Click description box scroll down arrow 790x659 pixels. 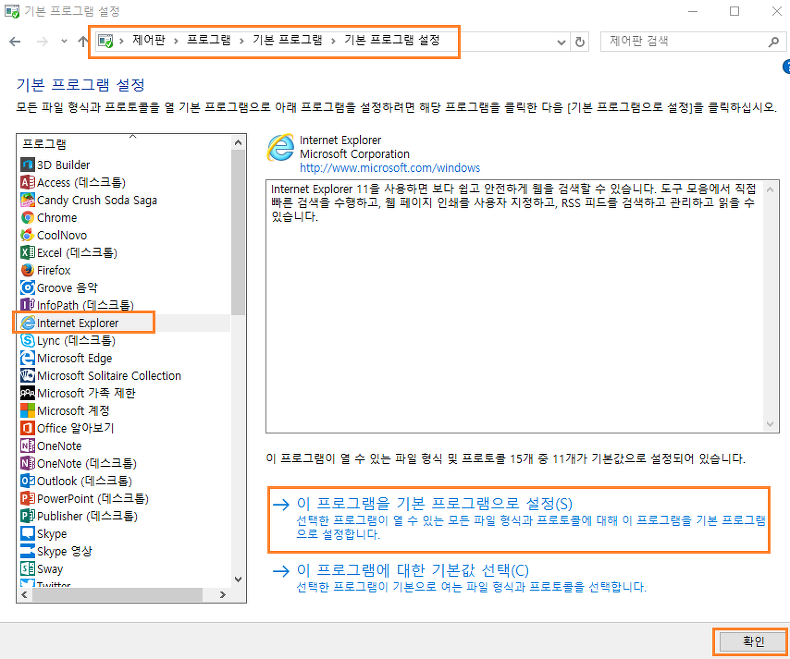[x=770, y=424]
